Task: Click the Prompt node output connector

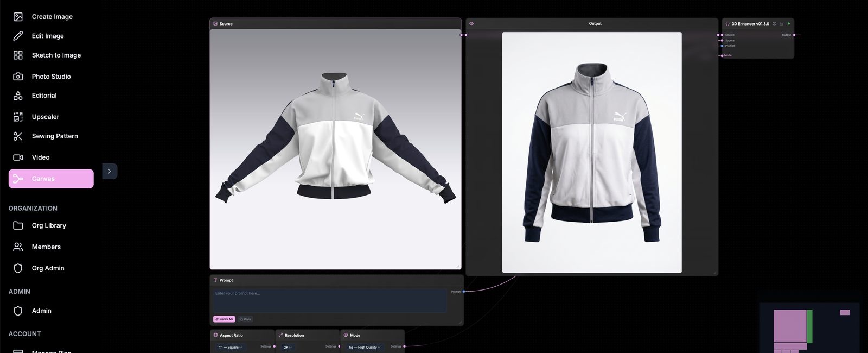Action: click(464, 292)
